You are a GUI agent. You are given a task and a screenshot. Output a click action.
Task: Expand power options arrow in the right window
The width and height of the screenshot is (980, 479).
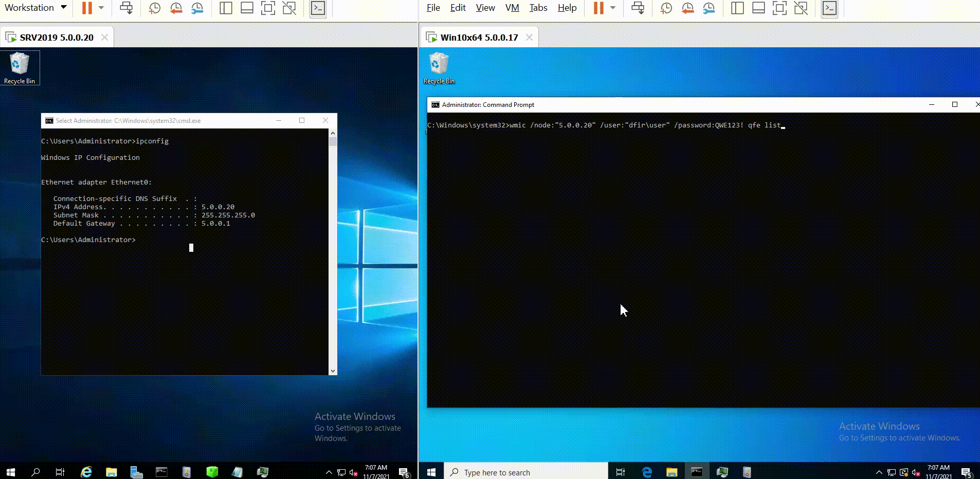click(x=613, y=8)
